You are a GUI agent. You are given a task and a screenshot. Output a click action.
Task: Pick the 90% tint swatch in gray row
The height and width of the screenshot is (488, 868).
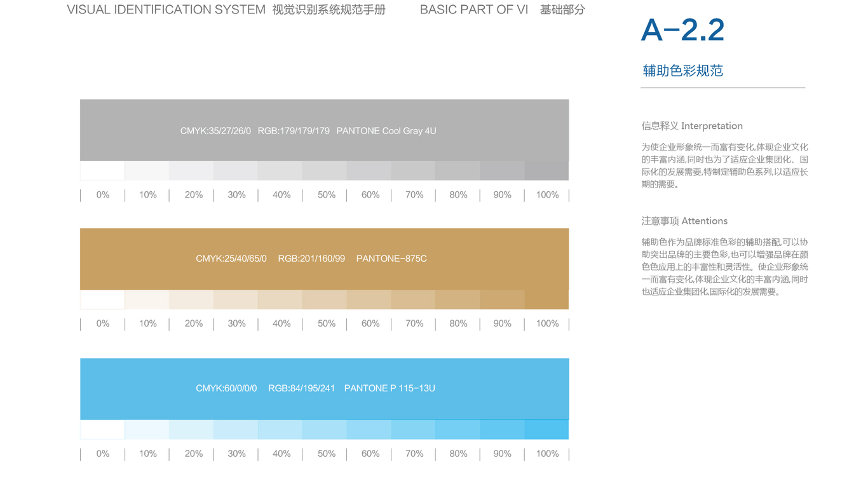tap(503, 170)
